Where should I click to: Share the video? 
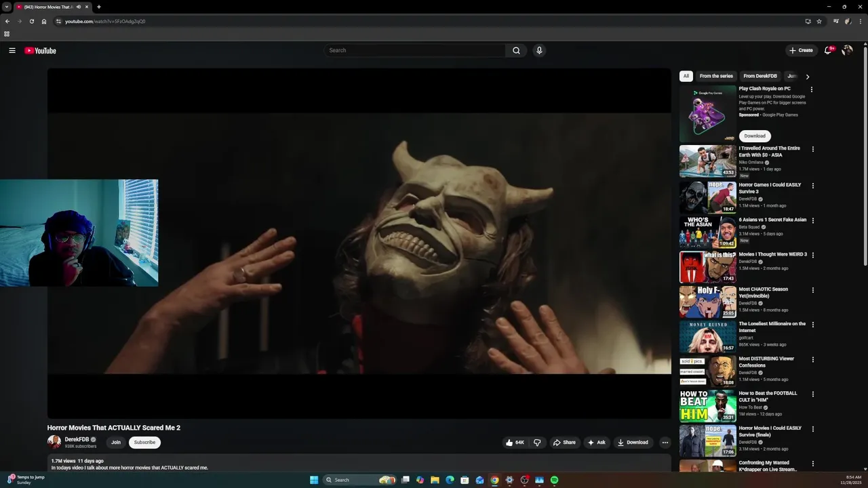tap(564, 443)
